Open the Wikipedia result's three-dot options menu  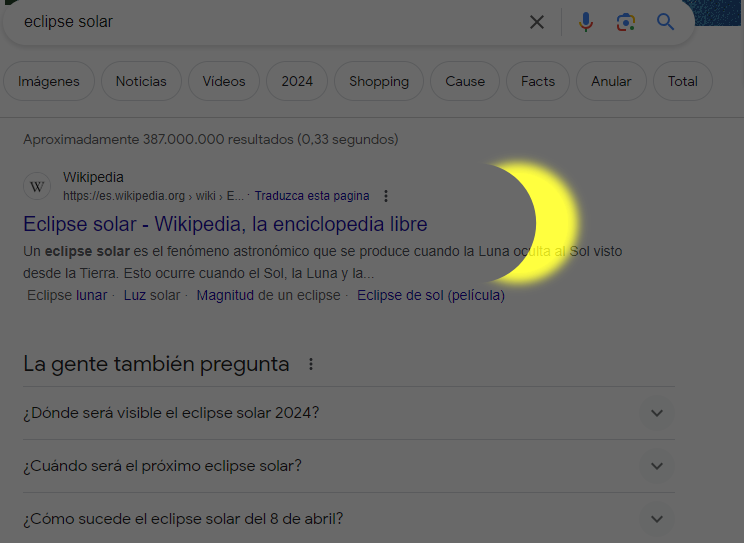[x=386, y=196]
